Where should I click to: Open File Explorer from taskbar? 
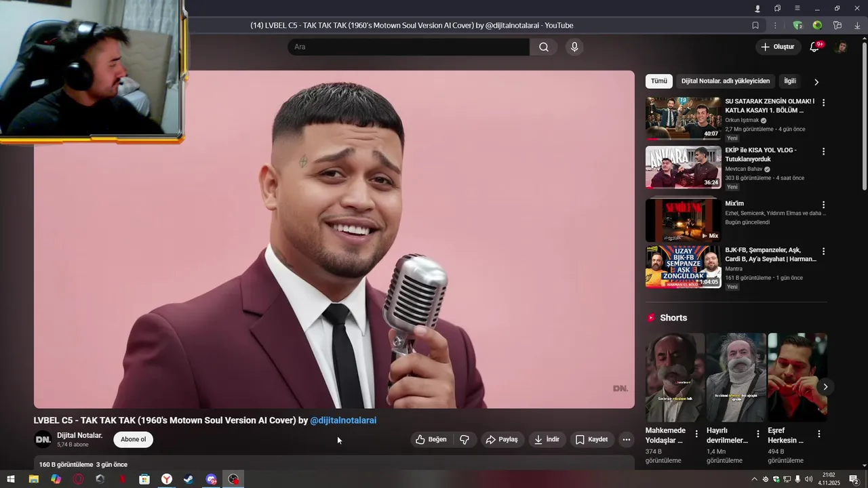pyautogui.click(x=33, y=479)
